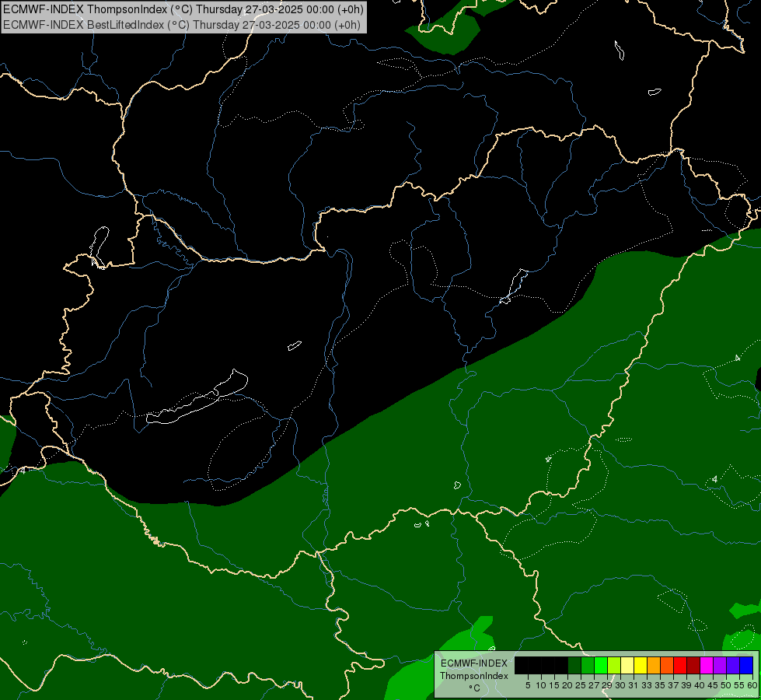Select the blue 55-60 legend swatch
The width and height of the screenshot is (761, 700).
point(746,665)
